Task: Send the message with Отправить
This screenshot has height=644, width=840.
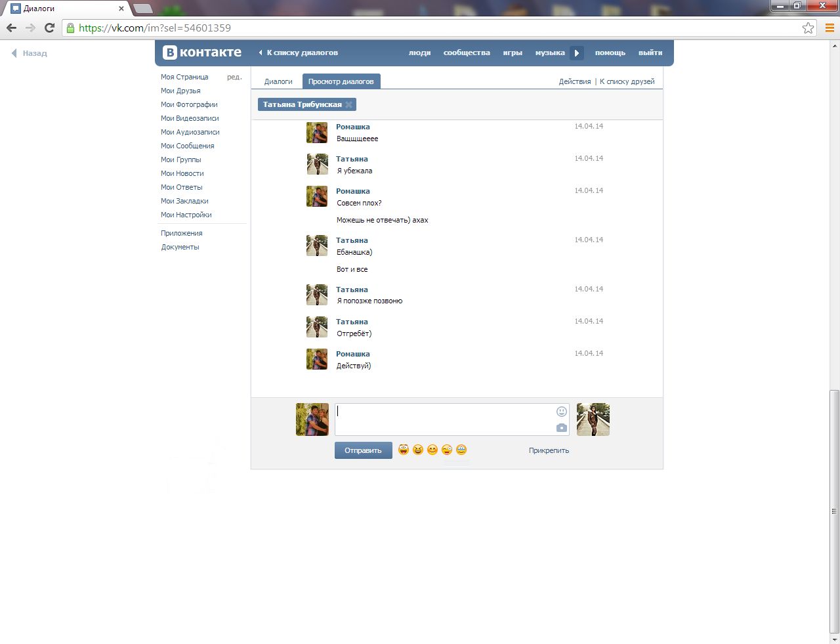Action: 364,450
